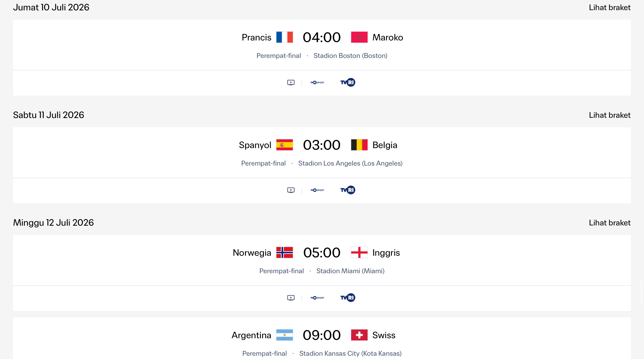Click the Argentina flag icon
644x359 pixels.
[x=284, y=335]
